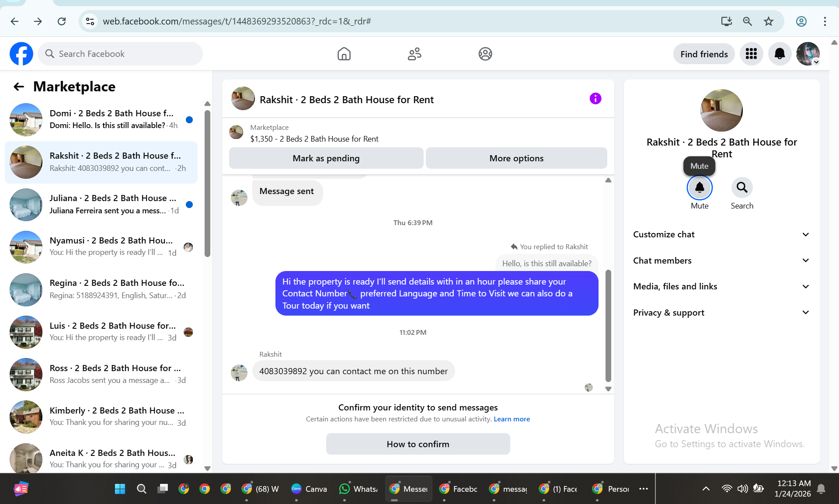Click chat scroll down arrow
The width and height of the screenshot is (839, 504).
(x=608, y=389)
